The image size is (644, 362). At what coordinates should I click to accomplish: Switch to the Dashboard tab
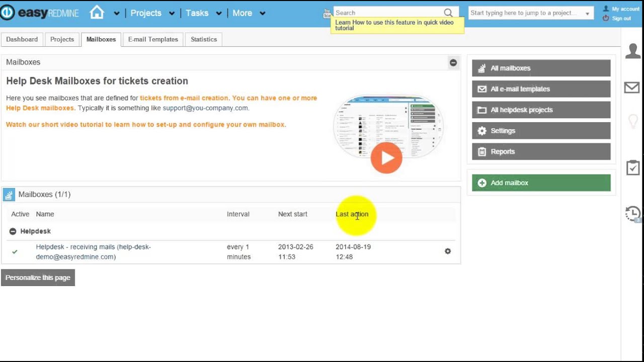point(22,39)
